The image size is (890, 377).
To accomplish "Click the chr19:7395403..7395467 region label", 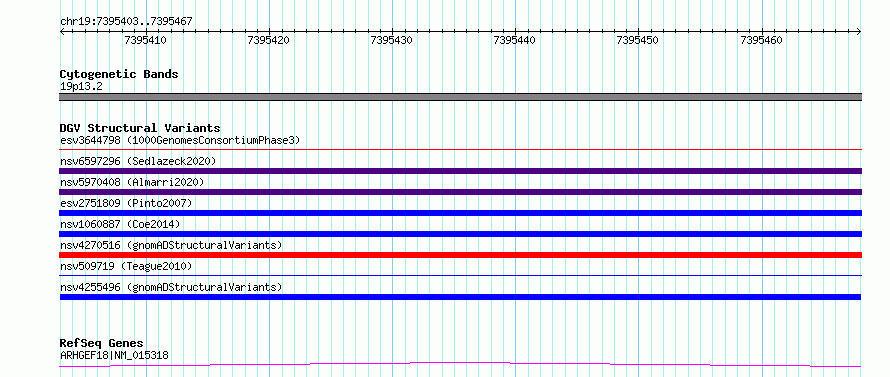I will (126, 21).
